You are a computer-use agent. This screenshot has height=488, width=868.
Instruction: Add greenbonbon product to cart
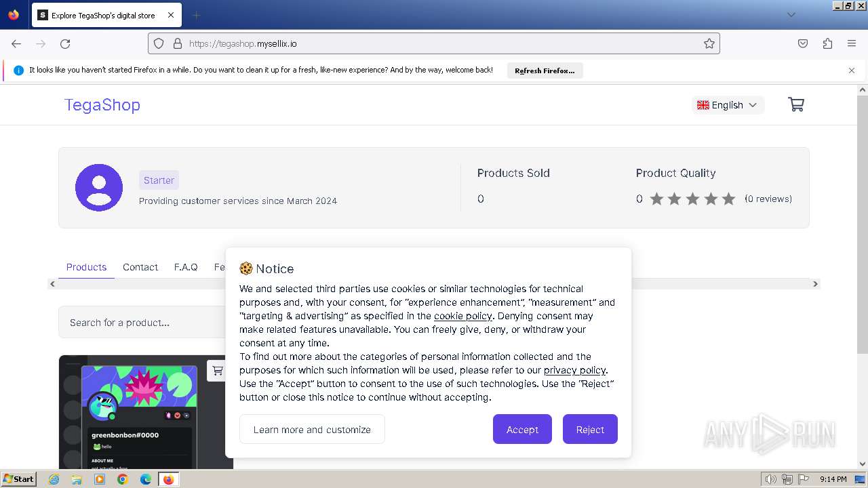(x=217, y=371)
